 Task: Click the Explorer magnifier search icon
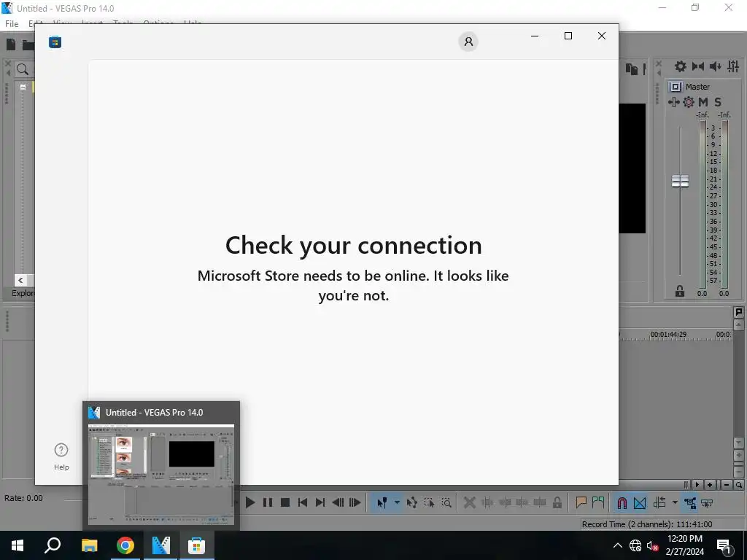click(x=23, y=69)
